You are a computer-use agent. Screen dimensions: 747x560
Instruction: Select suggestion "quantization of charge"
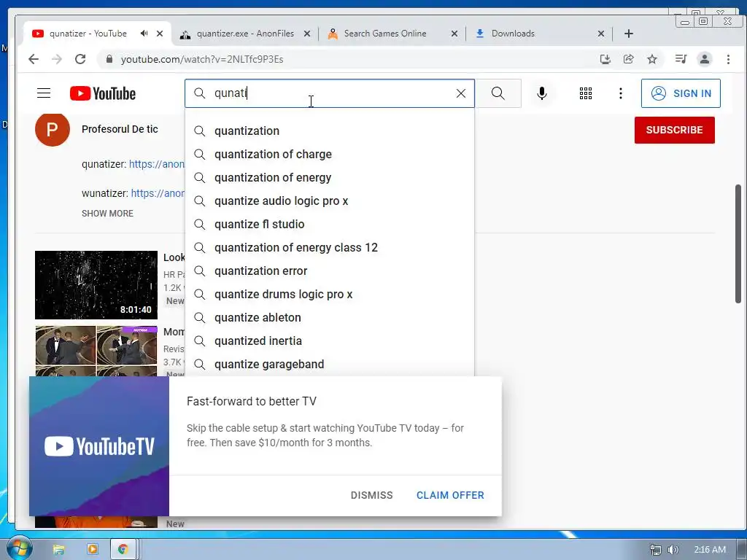(330, 155)
